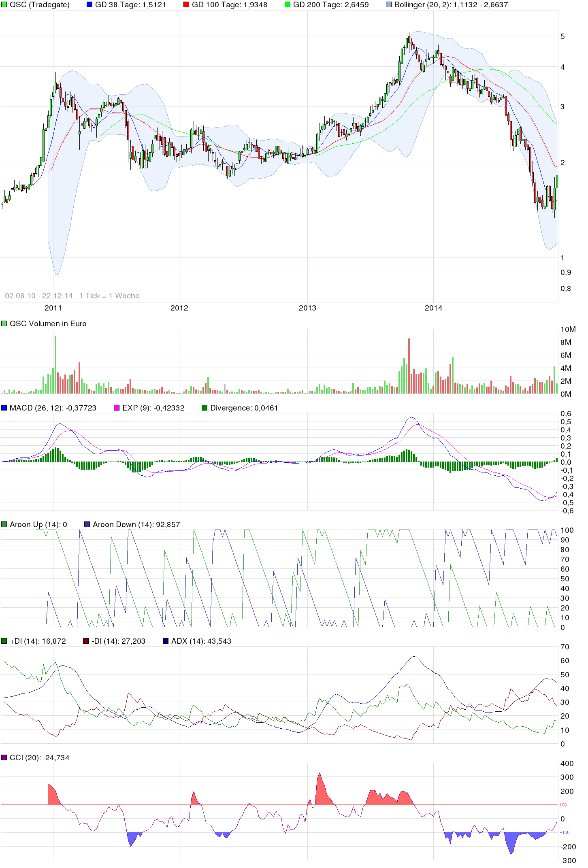Click the '-0,6' MACD axis value
The image size is (588, 868).
tap(567, 511)
